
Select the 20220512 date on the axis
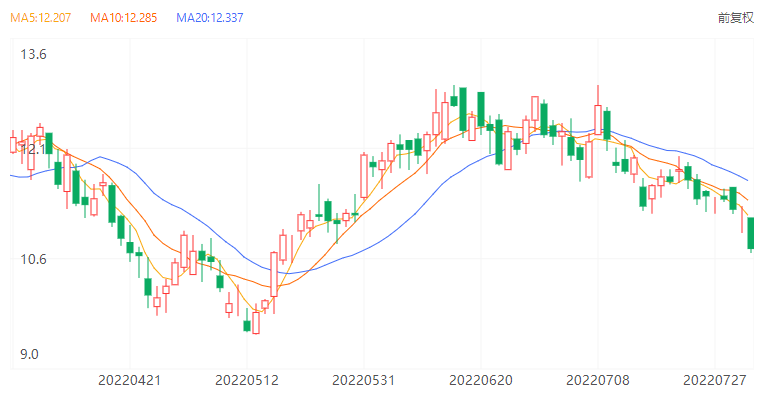pos(246,380)
